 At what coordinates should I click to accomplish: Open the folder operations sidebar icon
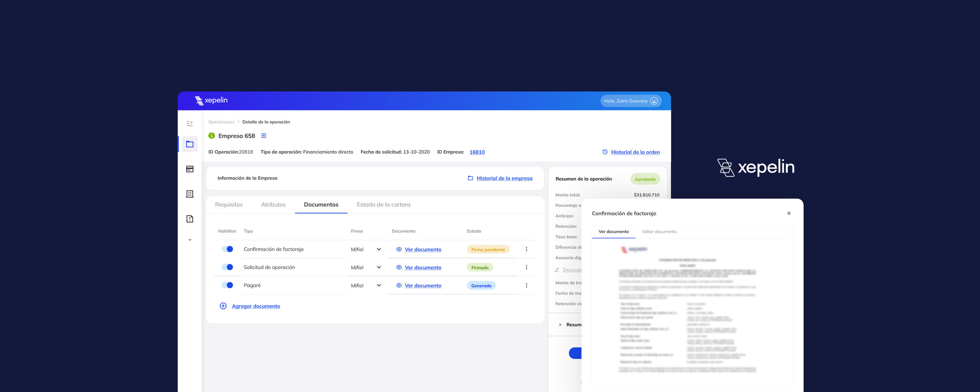coord(190,144)
